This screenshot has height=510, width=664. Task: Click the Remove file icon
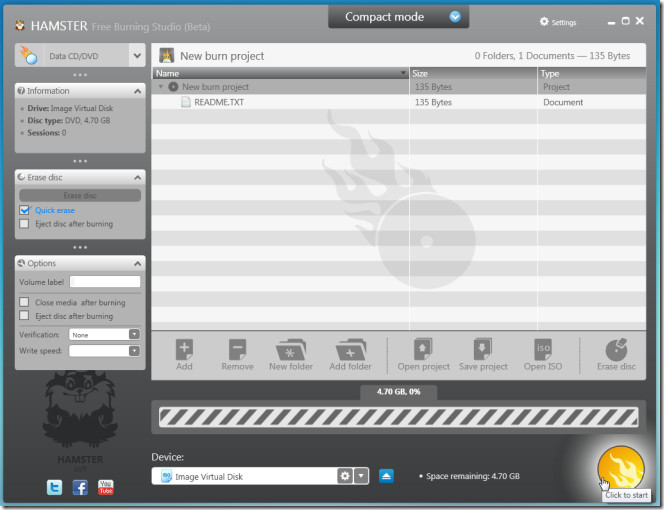pos(237,349)
